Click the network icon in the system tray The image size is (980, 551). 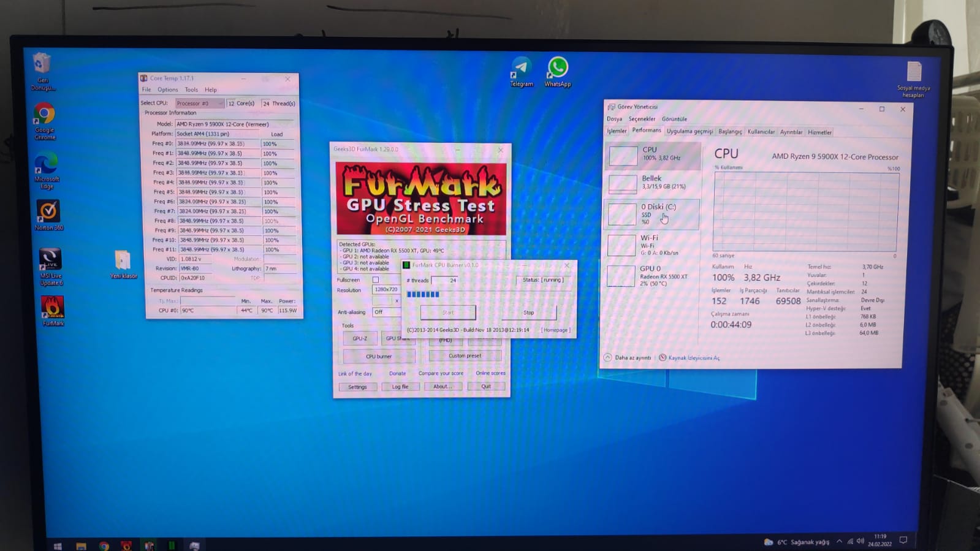(x=850, y=541)
